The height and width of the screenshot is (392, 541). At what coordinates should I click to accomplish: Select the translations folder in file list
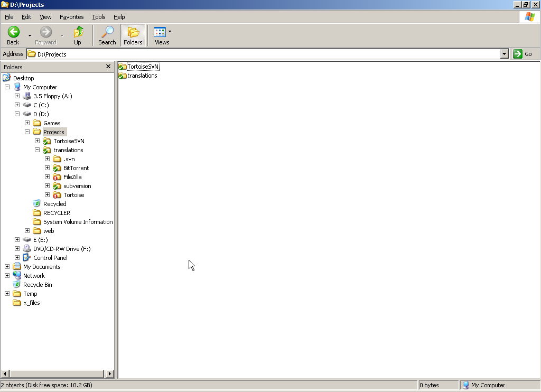pyautogui.click(x=138, y=76)
